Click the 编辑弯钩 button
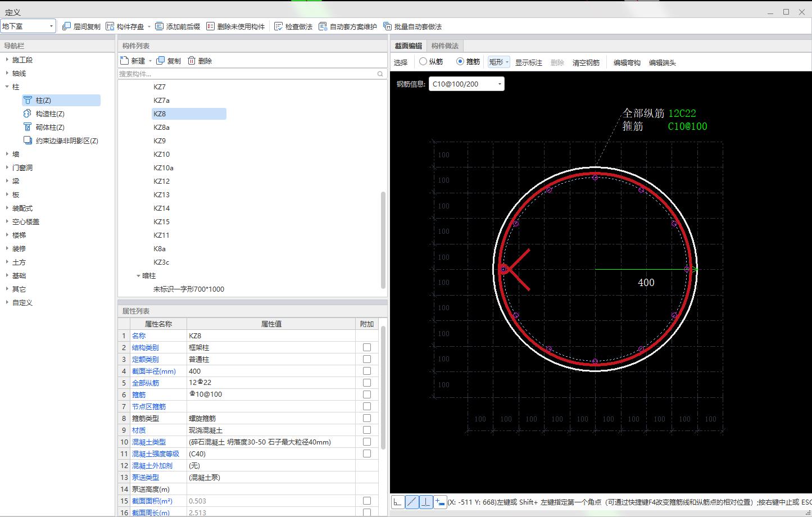This screenshot has width=812, height=517. [627, 62]
